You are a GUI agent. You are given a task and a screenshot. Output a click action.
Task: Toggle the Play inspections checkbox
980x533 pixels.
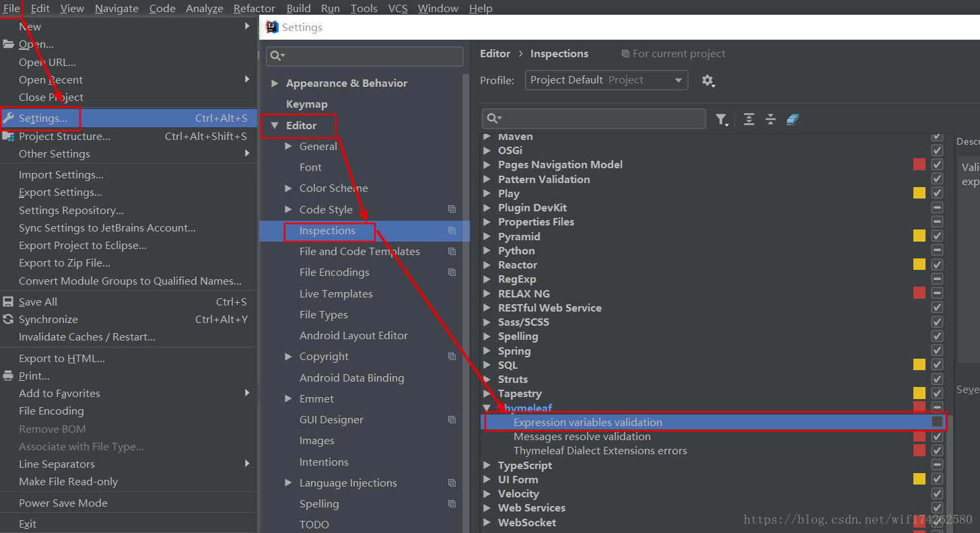pos(937,193)
